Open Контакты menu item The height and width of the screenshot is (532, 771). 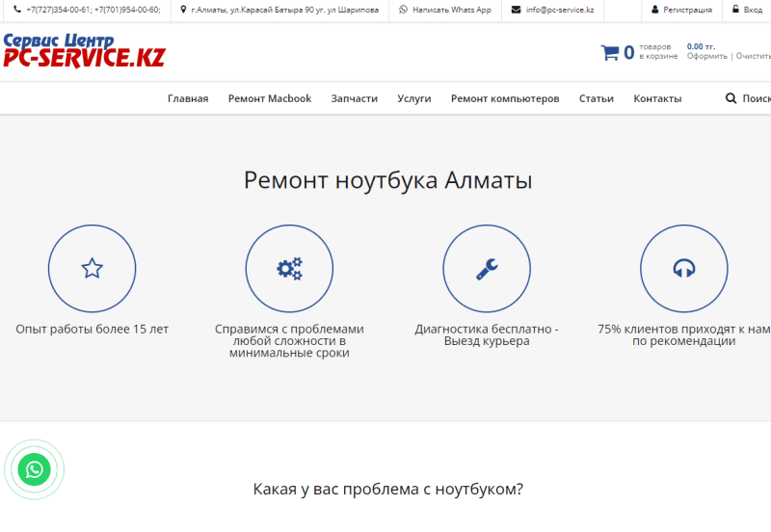coord(657,98)
